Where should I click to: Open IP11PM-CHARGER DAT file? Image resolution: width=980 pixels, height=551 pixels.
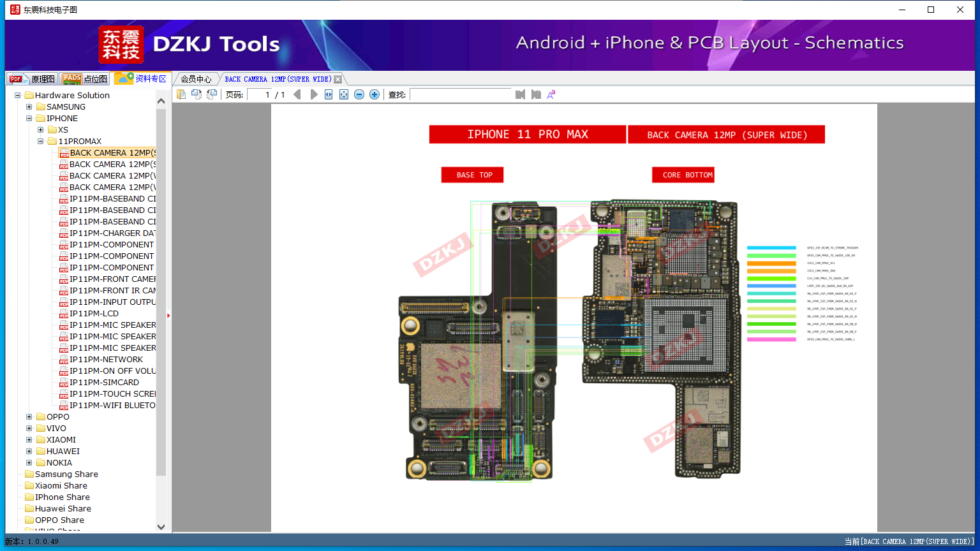point(107,233)
